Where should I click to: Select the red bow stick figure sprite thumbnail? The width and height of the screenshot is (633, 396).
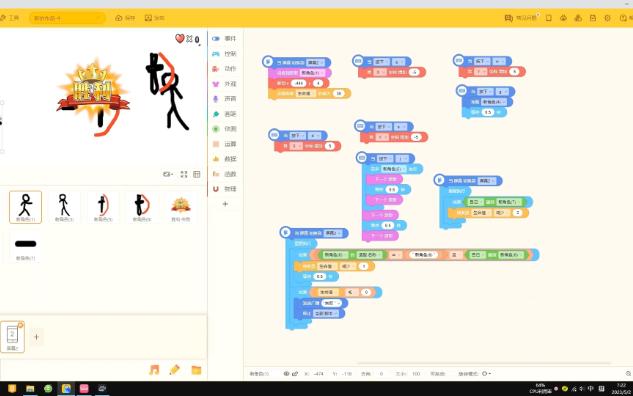point(141,207)
